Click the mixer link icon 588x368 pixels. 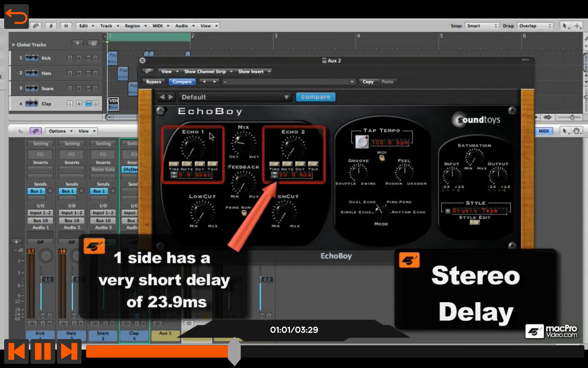(x=36, y=131)
